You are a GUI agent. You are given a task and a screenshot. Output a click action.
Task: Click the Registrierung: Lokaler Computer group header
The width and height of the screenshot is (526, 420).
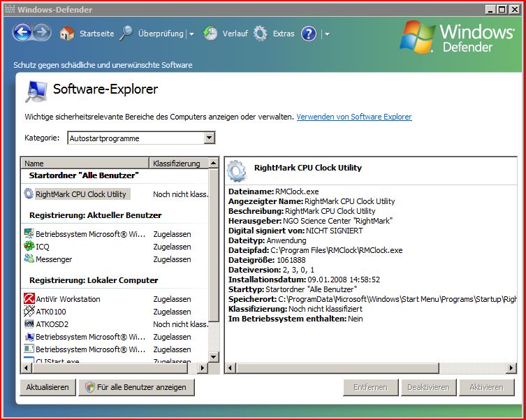[94, 280]
